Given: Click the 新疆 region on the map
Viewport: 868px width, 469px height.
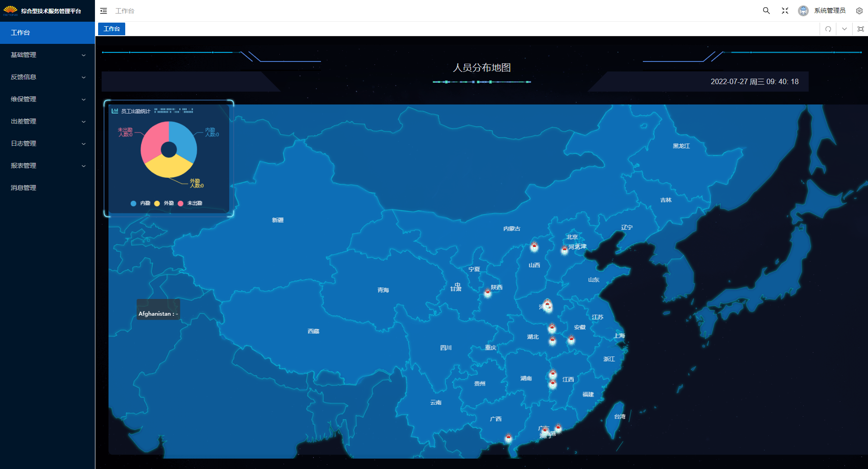Looking at the screenshot, I should pyautogui.click(x=278, y=220).
